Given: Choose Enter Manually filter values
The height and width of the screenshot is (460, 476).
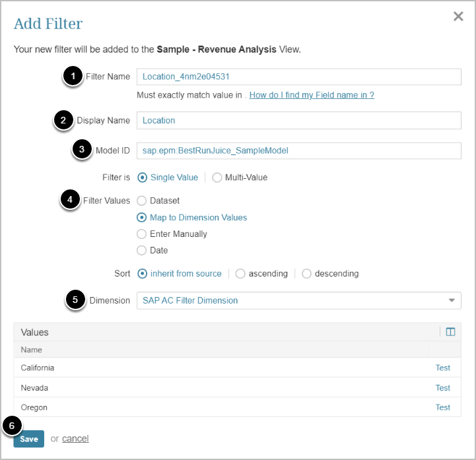Looking at the screenshot, I should 141,234.
